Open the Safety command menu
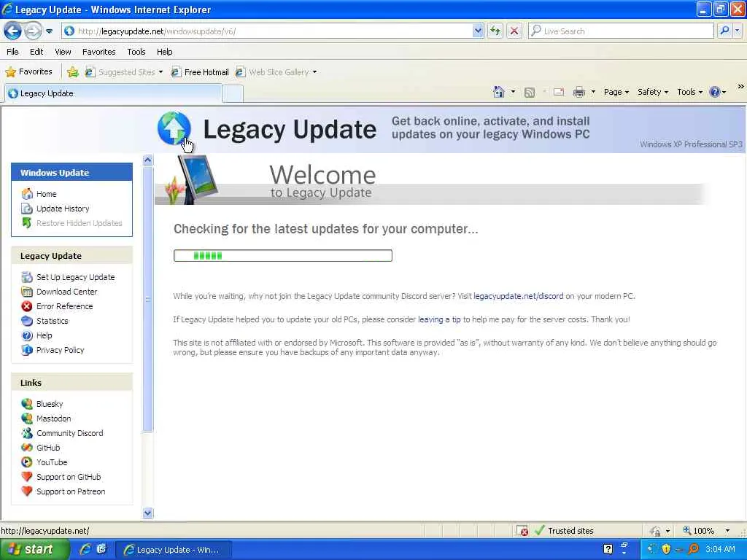Screen dimensions: 747x560 [653, 92]
